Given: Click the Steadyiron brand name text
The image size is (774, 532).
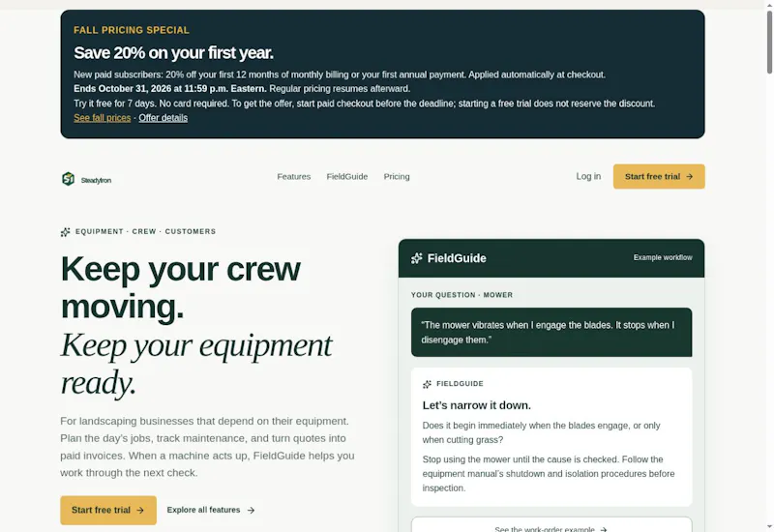Looking at the screenshot, I should 96,180.
